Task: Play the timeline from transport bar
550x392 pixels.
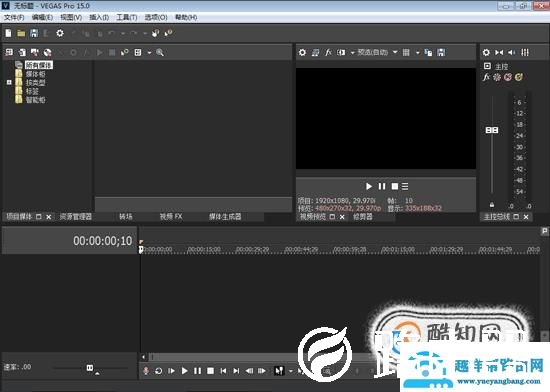Action: pos(185,371)
